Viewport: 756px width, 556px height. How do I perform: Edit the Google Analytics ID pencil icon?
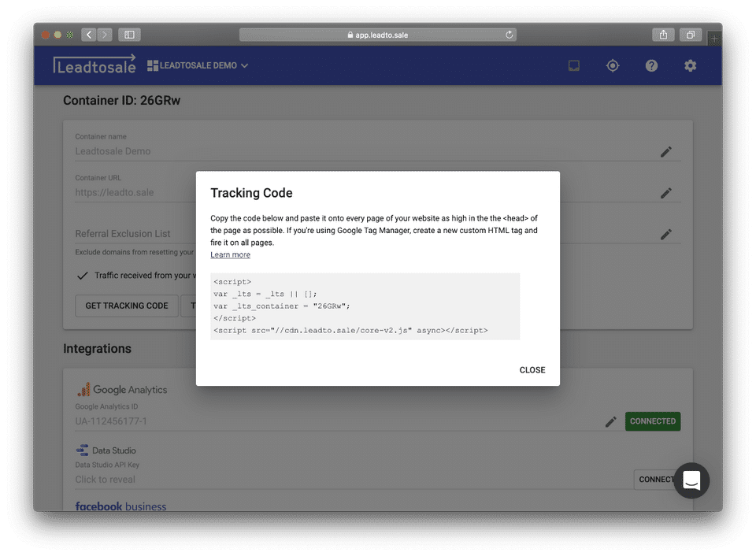tap(611, 421)
